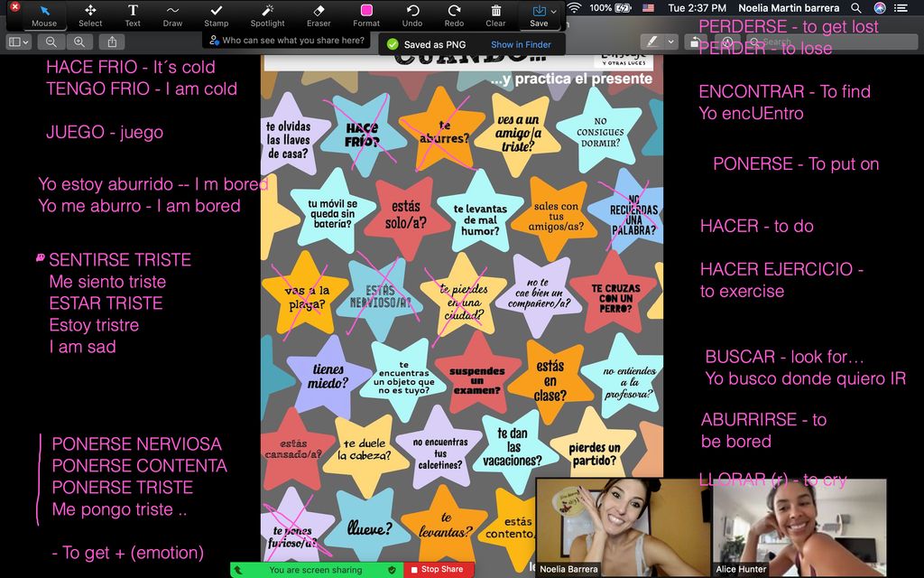Select the Stamp checkmark tool
Image resolution: width=924 pixels, height=578 pixels.
217,14
